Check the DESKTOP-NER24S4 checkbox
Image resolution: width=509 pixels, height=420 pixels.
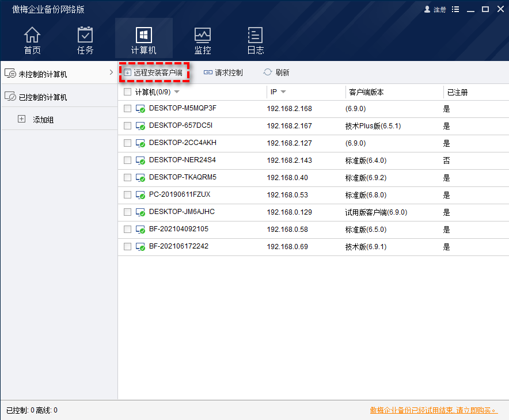pos(128,160)
